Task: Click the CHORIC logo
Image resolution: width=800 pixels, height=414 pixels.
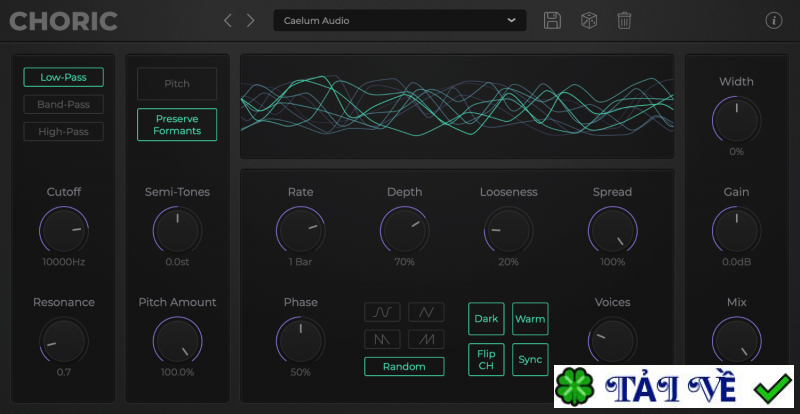Action: (x=63, y=21)
